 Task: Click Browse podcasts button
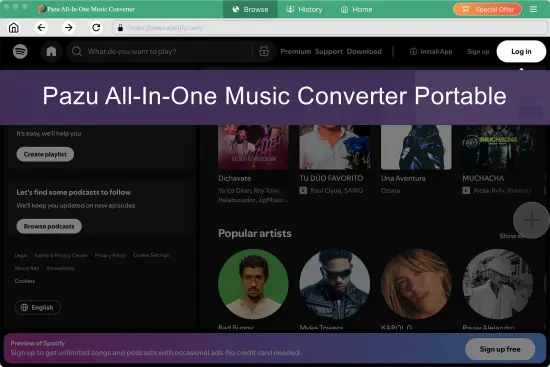tap(49, 226)
